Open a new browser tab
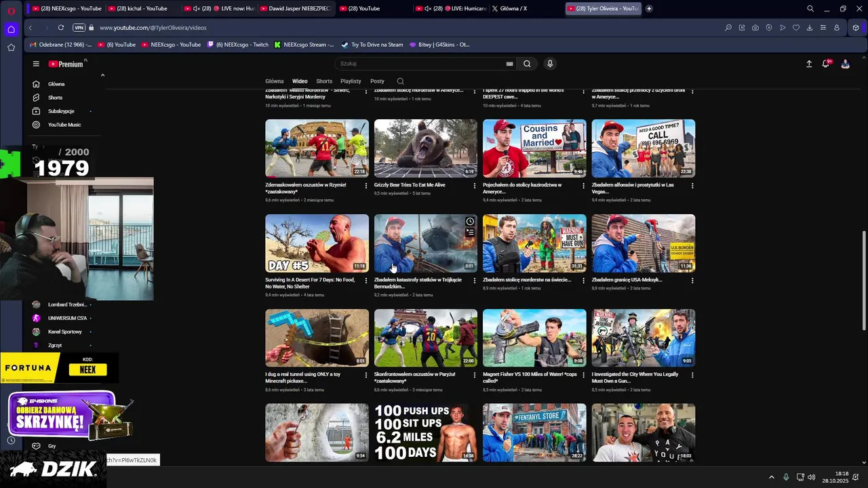 pos(649,9)
